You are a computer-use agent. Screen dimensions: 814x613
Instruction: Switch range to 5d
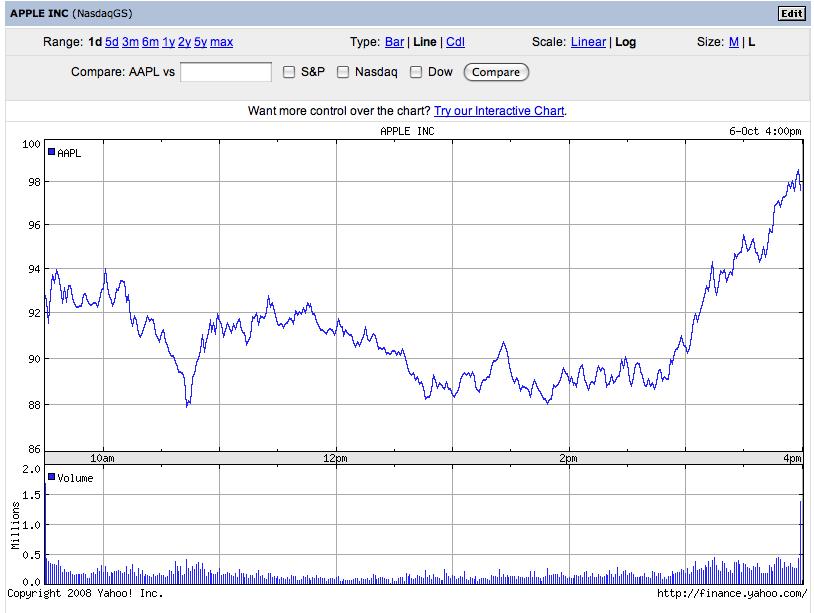coord(112,42)
